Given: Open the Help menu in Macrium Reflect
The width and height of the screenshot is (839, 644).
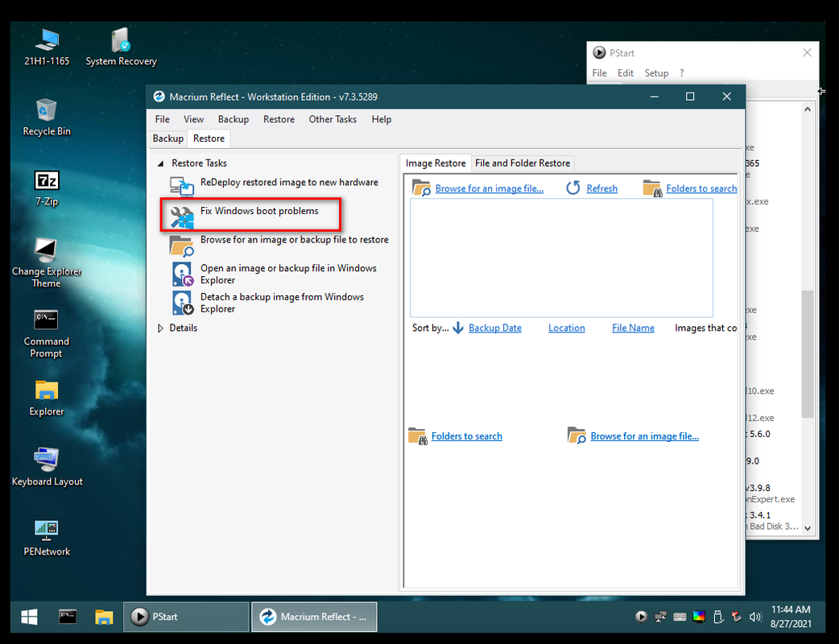Looking at the screenshot, I should tap(381, 119).
